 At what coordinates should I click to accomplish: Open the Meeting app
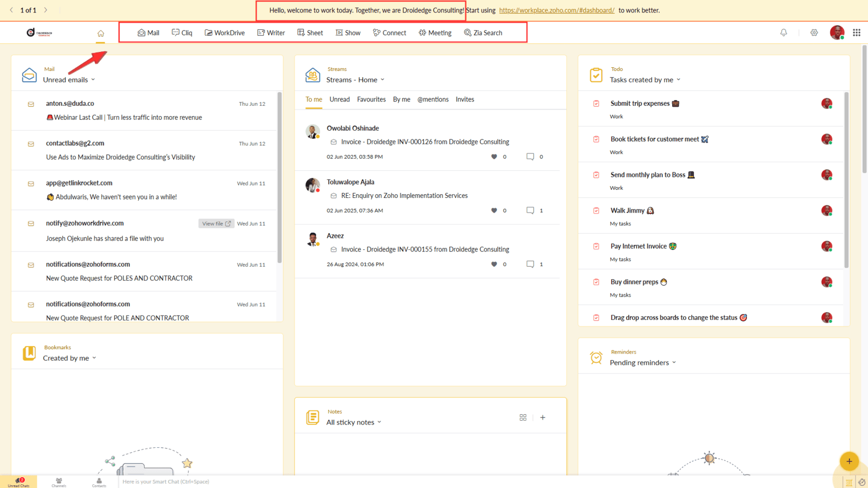coord(435,33)
